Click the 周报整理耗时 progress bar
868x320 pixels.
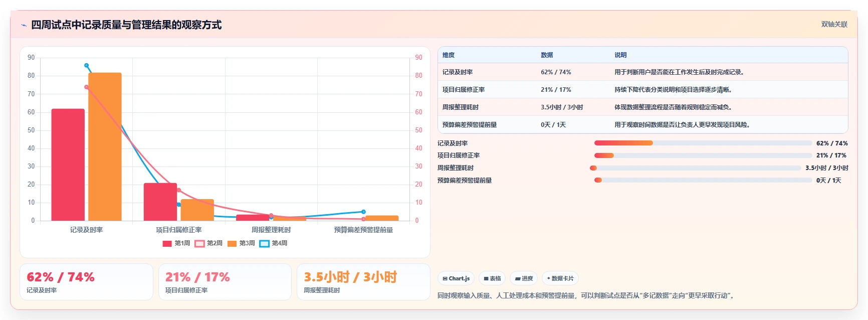point(696,168)
